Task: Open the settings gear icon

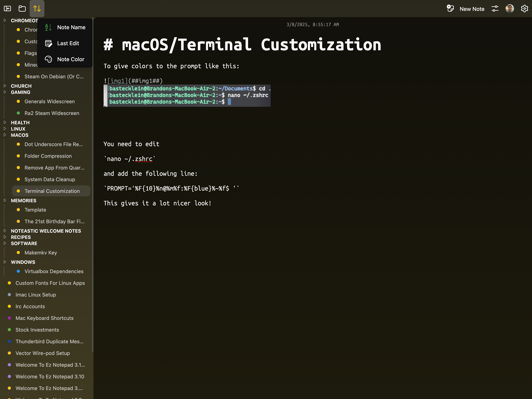Action: click(x=524, y=9)
